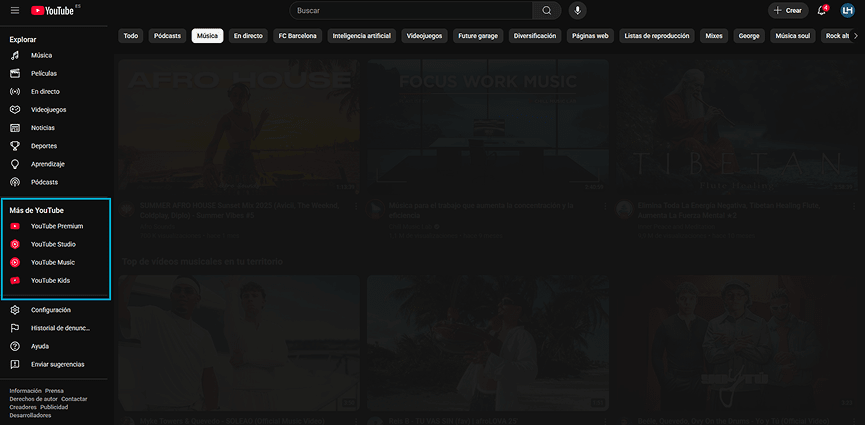Select the FC Barcelona filter chip

click(298, 36)
